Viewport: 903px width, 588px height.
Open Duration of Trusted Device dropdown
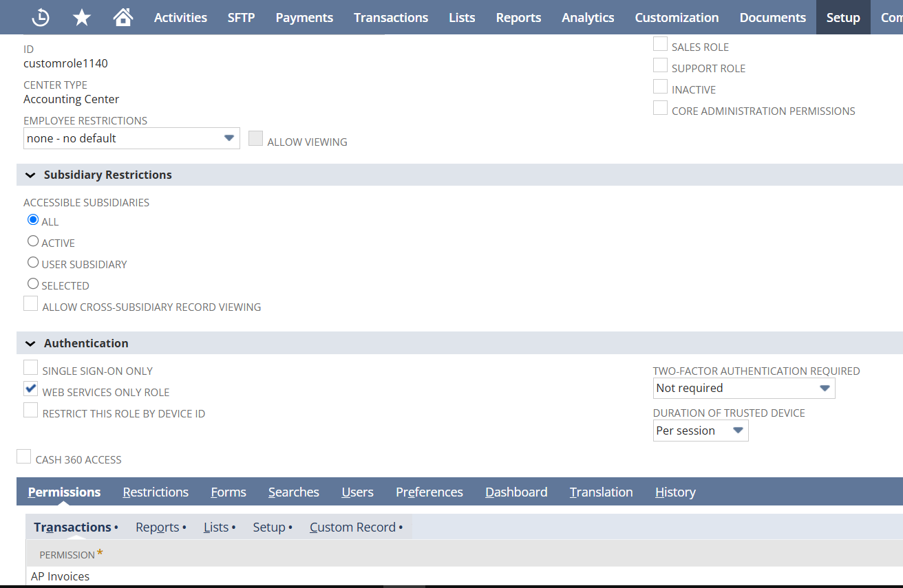[x=700, y=431]
